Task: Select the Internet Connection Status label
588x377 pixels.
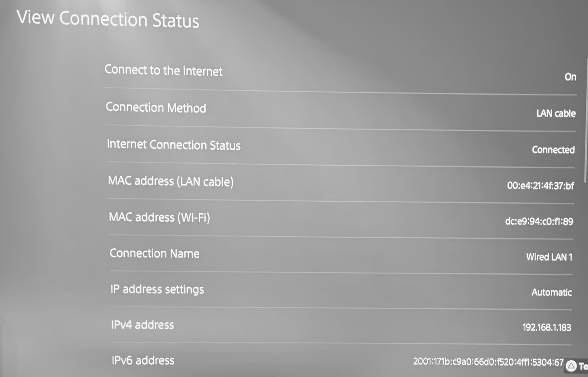Action: (173, 145)
